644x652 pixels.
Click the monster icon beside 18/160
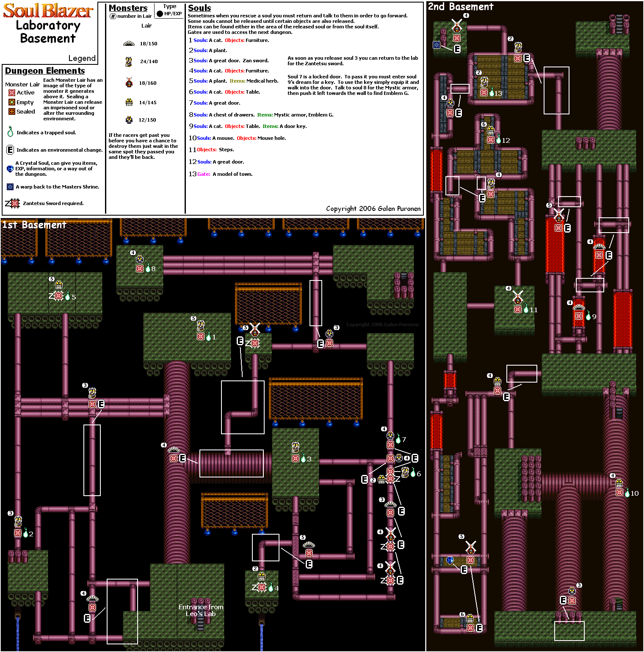click(x=129, y=83)
